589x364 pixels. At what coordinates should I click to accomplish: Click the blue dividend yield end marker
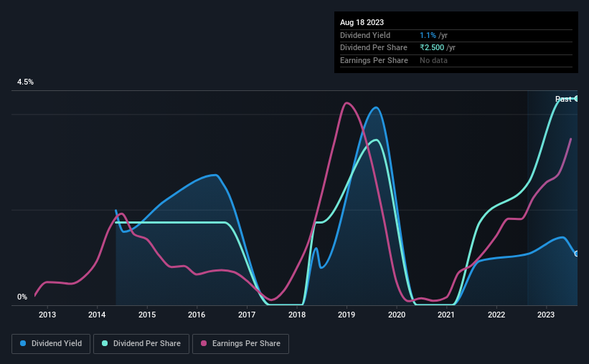click(x=576, y=254)
